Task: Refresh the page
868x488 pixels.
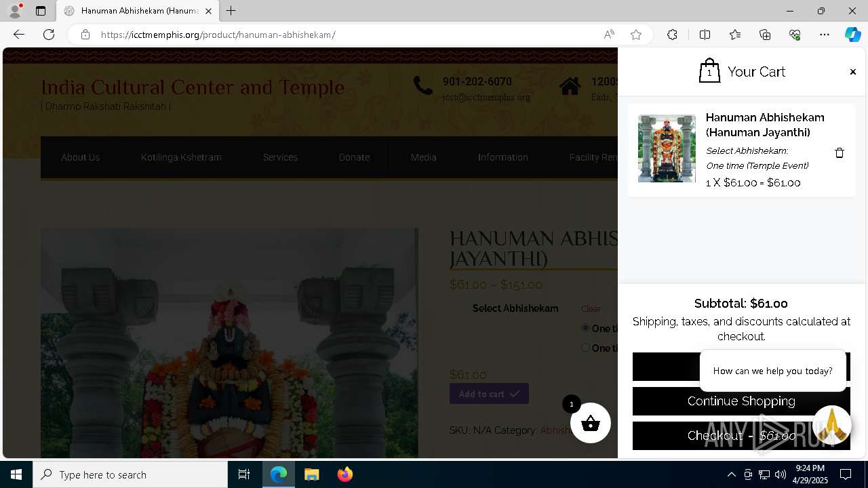Action: pos(49,35)
